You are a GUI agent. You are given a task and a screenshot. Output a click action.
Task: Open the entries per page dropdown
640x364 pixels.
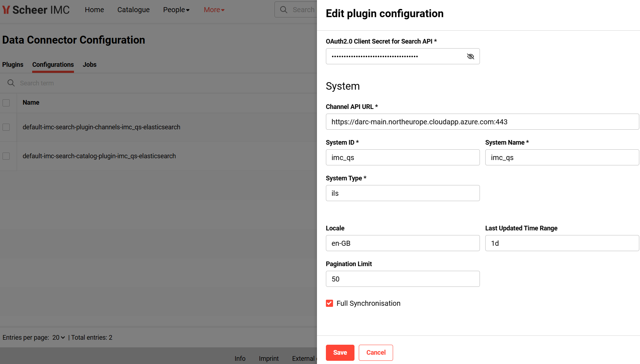point(59,338)
